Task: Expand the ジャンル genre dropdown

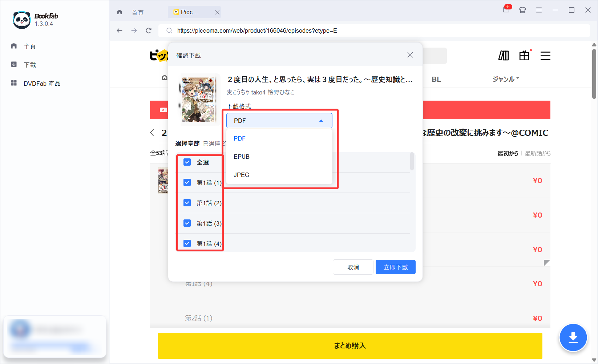Action: pyautogui.click(x=506, y=79)
